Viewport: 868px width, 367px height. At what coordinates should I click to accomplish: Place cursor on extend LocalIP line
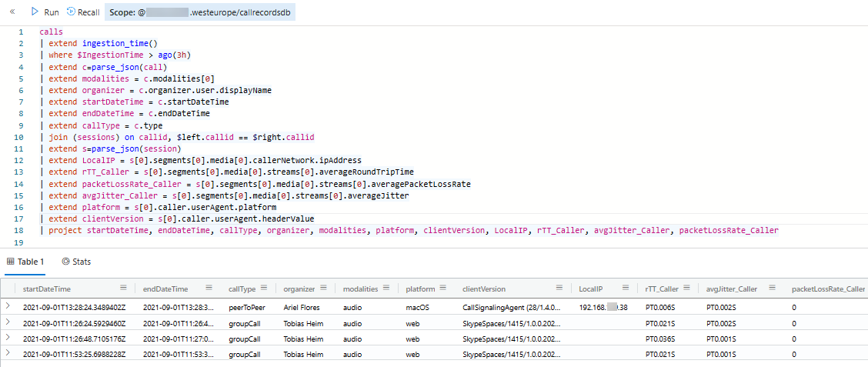pos(200,160)
